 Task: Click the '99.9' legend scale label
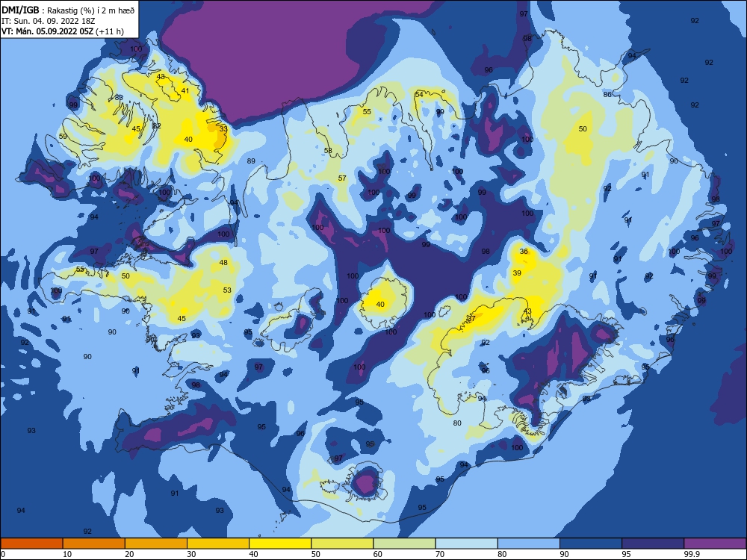(x=691, y=554)
